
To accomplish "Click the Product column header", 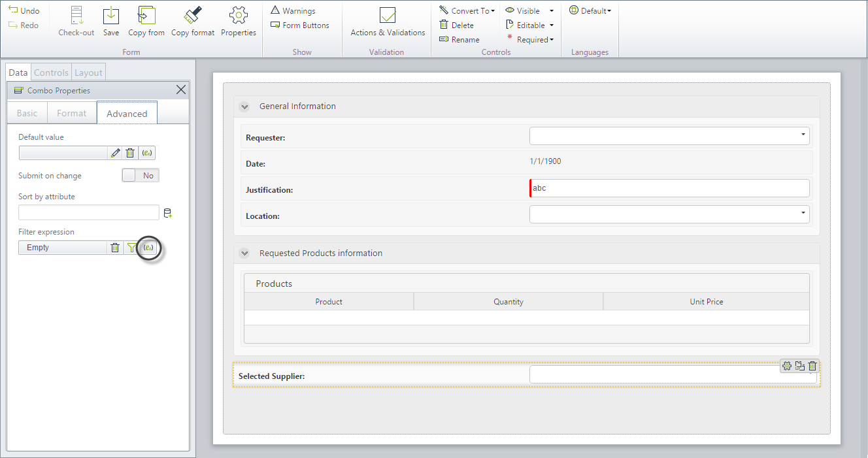I will [329, 301].
